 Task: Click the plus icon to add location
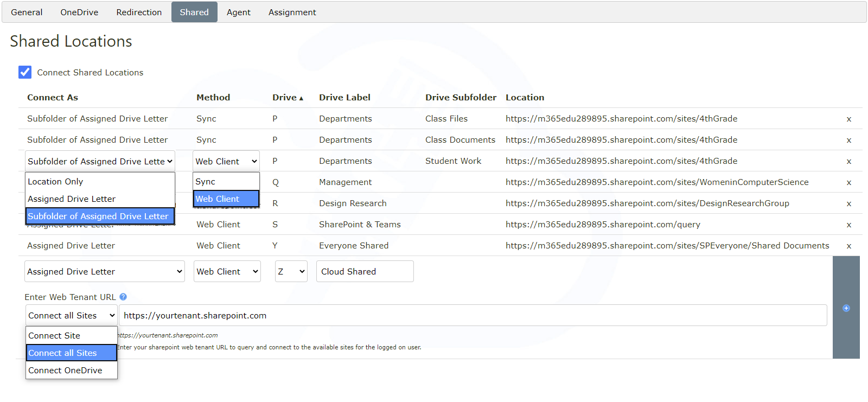(846, 308)
